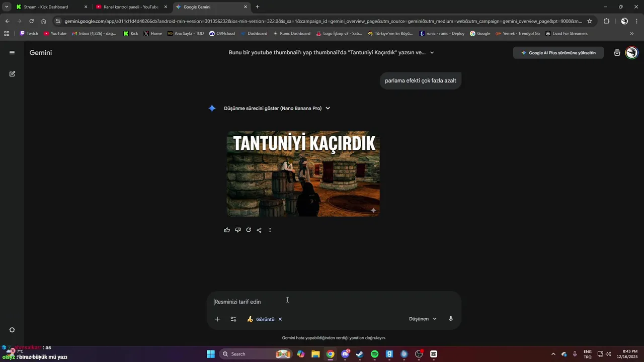Go to Chrome home page button

pyautogui.click(x=44, y=21)
